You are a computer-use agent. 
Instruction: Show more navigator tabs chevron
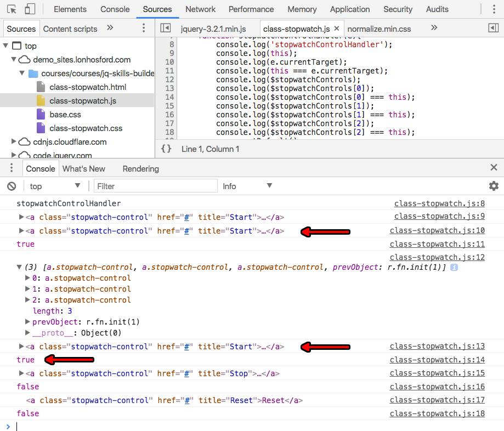(x=110, y=27)
